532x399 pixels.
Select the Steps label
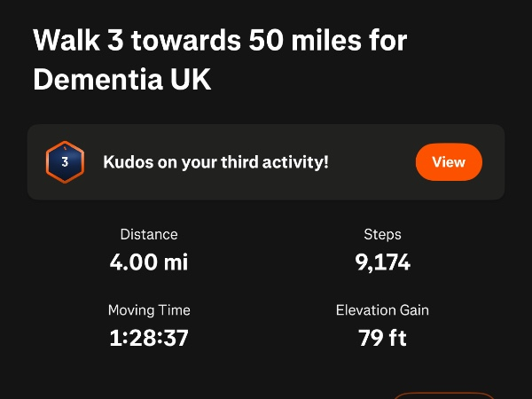(x=382, y=235)
